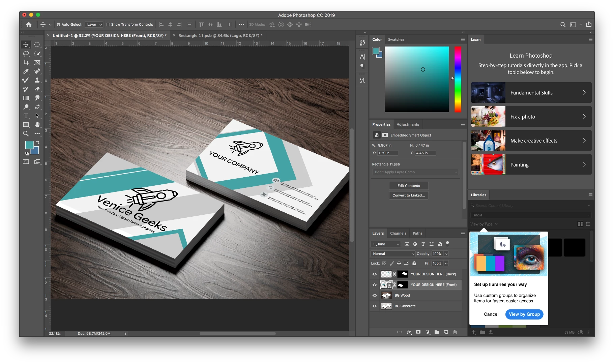
Task: Open the Character panel icon
Action: tap(362, 57)
